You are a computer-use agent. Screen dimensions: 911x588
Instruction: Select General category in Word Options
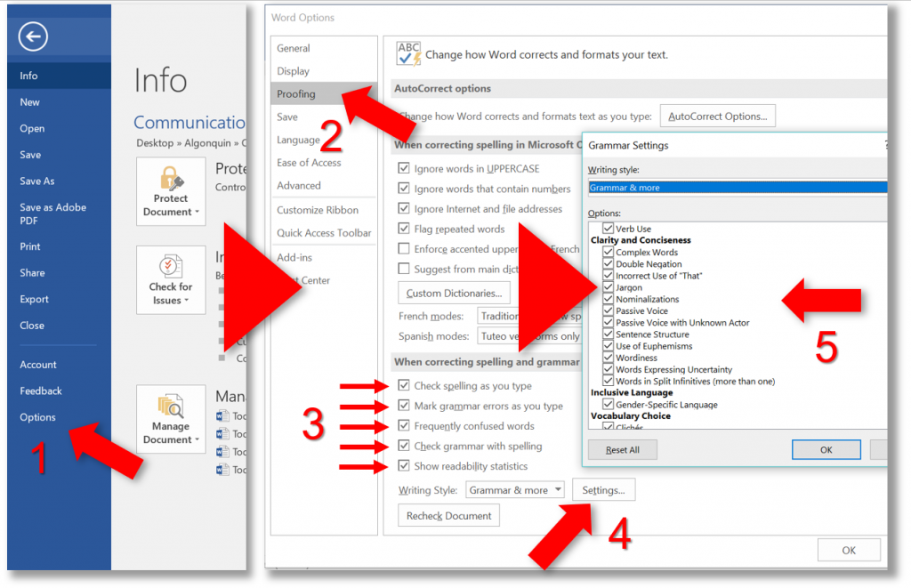coord(324,48)
